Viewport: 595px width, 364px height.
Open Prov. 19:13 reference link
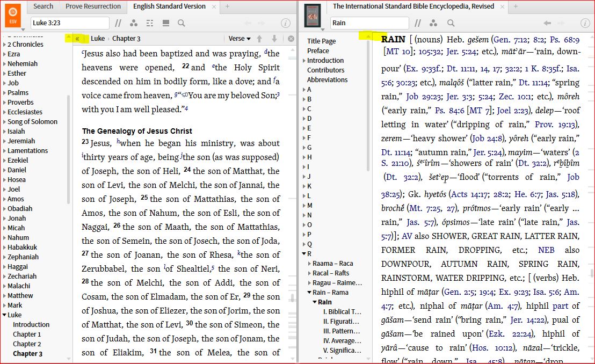pos(556,125)
